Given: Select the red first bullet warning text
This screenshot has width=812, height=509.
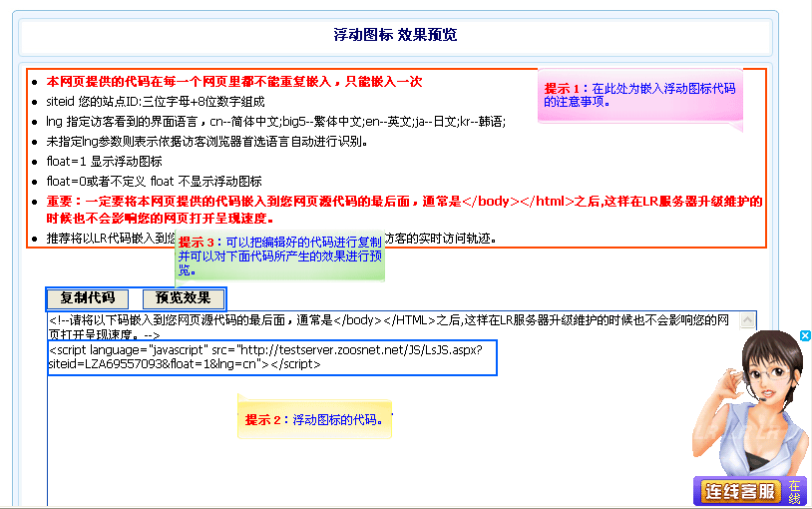Looking at the screenshot, I should click(234, 82).
